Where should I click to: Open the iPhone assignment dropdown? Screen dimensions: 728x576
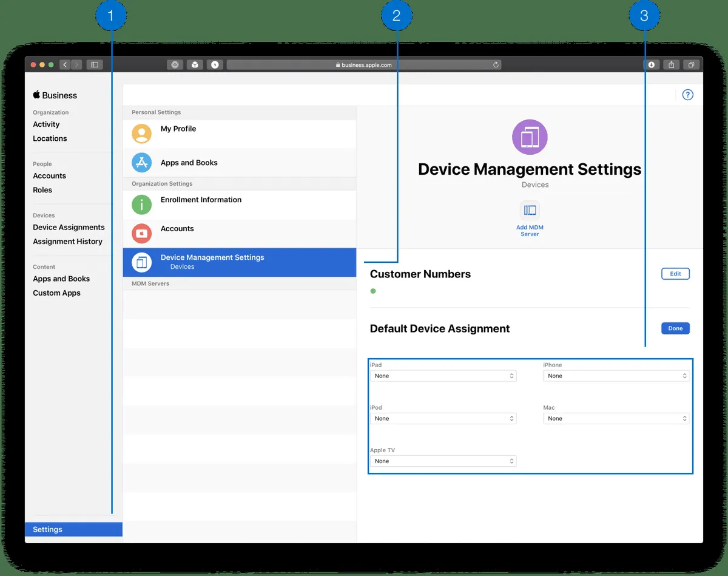(616, 376)
